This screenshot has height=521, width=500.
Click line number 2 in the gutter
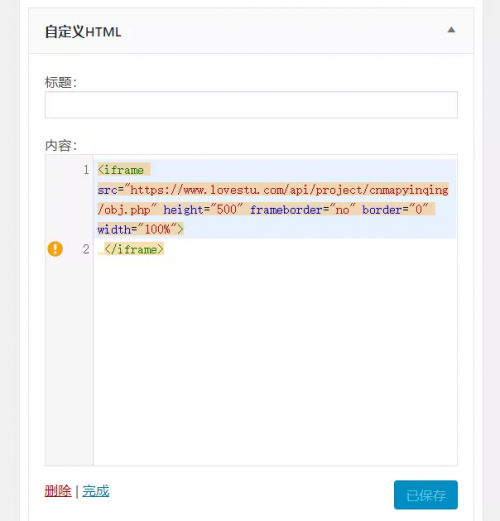point(86,249)
